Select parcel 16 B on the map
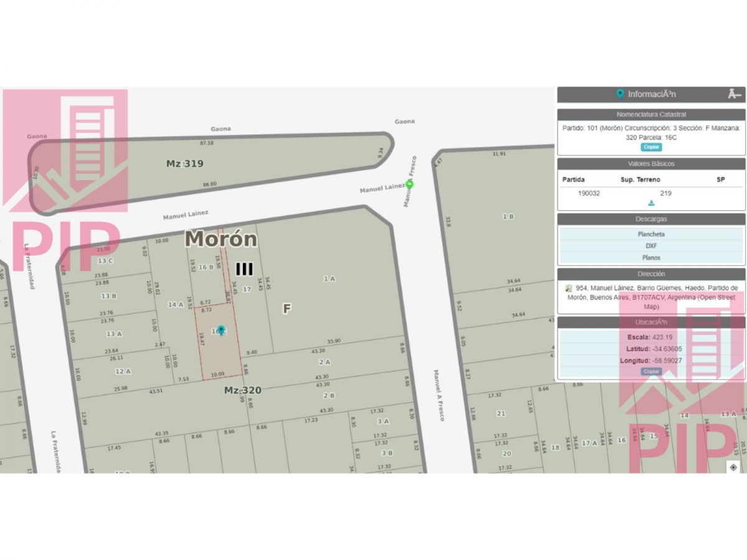 (206, 267)
